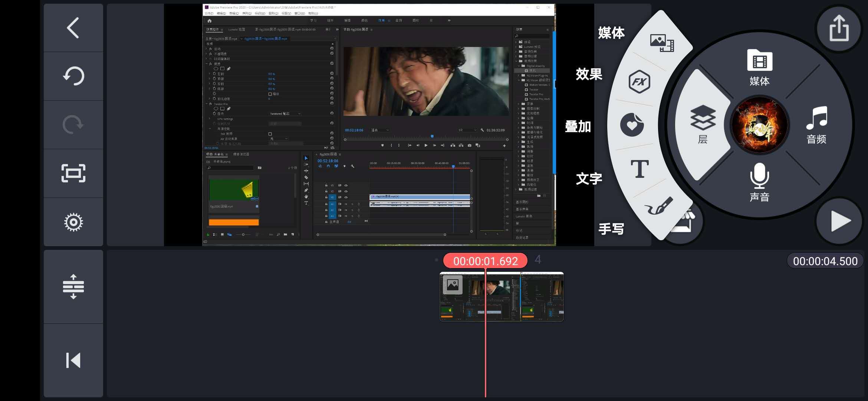Viewport: 868px width, 401px height.
Task: Play the project with the large play button
Action: pos(840,221)
